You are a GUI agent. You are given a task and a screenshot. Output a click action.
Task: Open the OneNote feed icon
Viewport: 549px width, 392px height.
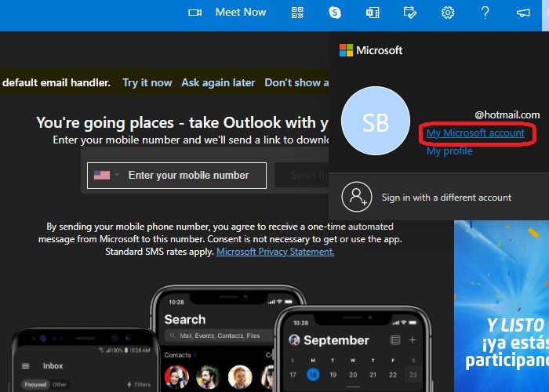[x=373, y=13]
